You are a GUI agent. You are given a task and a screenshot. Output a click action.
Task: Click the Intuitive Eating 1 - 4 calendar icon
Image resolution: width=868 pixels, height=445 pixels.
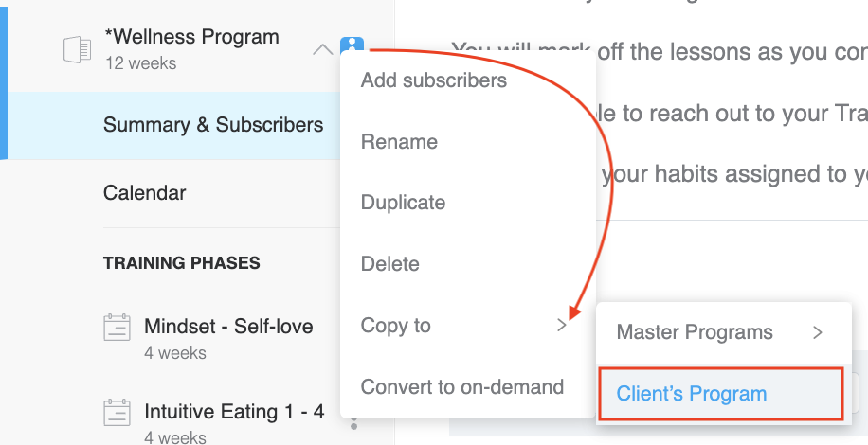click(117, 413)
